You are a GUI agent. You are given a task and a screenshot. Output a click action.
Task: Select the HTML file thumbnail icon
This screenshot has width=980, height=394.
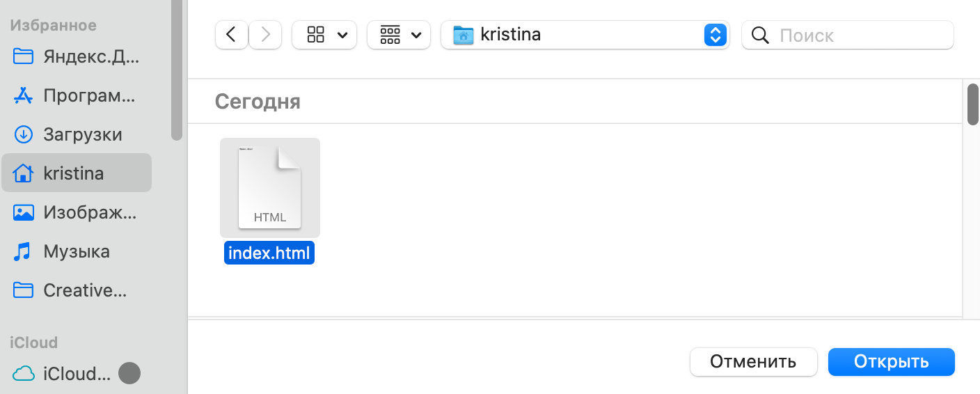pyautogui.click(x=270, y=188)
